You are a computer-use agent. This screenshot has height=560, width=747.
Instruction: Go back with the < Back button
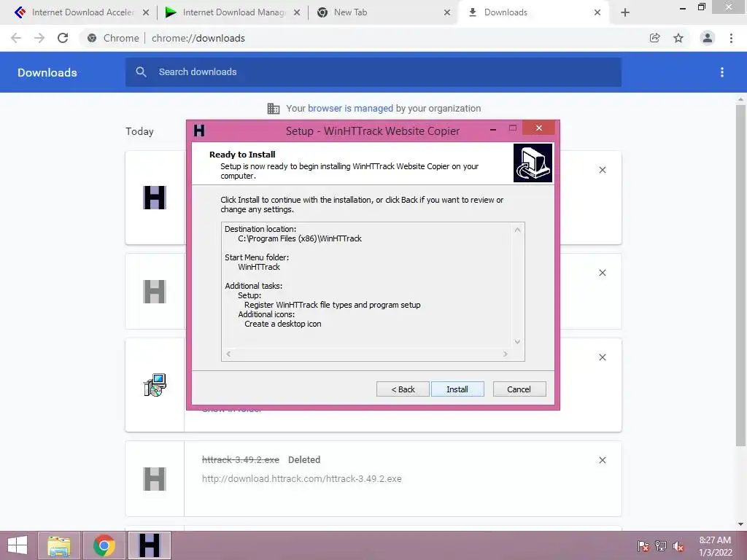tap(403, 389)
